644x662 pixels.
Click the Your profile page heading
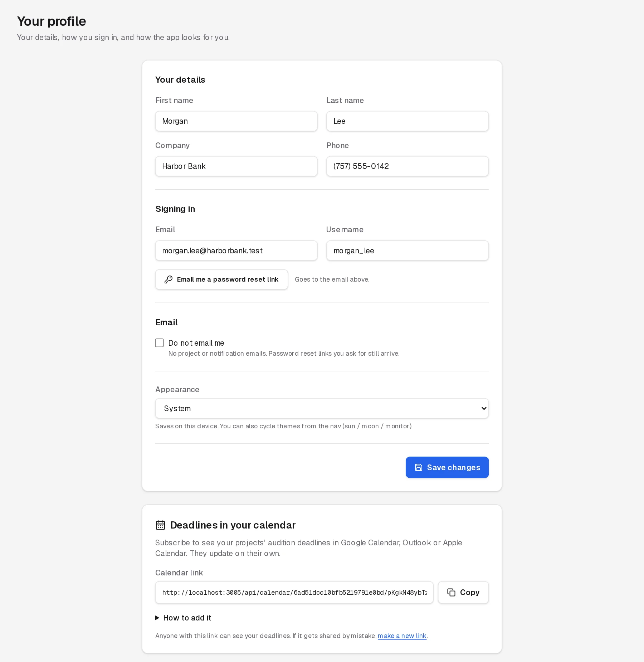click(52, 21)
